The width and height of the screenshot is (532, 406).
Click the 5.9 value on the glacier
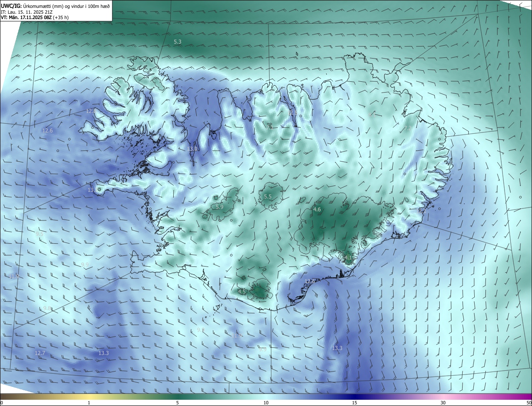(x=219, y=207)
